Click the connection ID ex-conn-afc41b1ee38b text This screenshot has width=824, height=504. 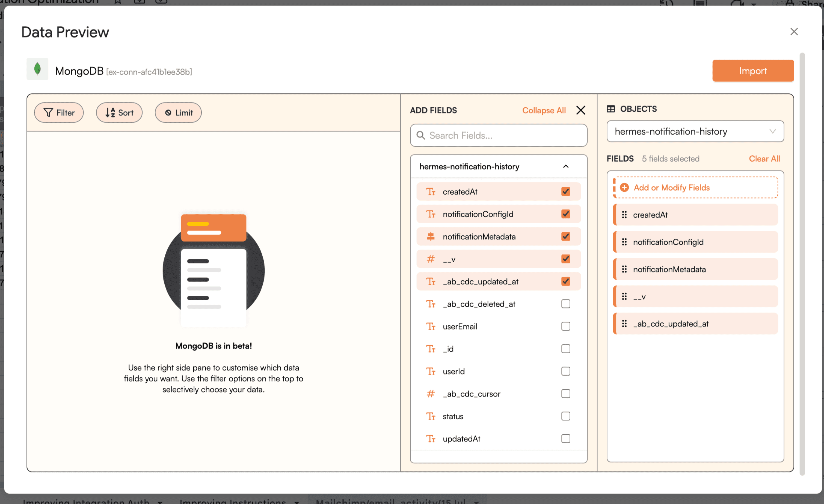(149, 72)
